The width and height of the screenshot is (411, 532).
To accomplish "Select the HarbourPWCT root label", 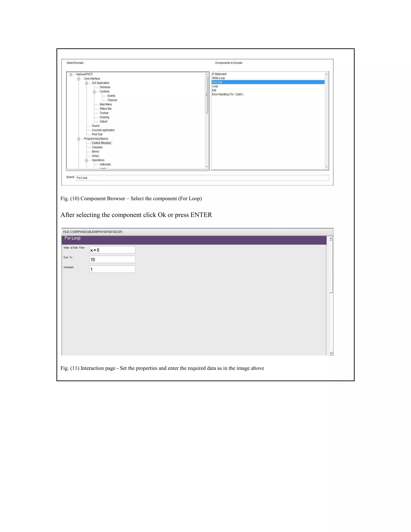I will click(x=84, y=74).
